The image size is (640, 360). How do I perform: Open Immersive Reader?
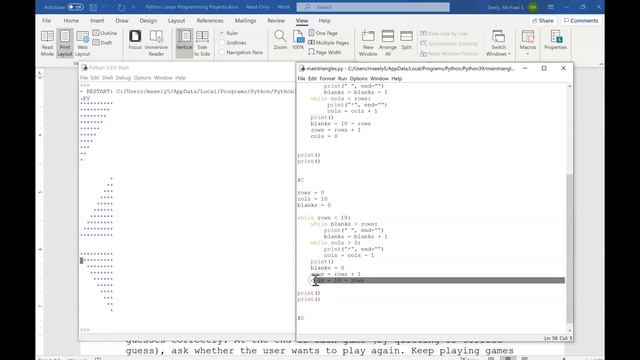coord(156,43)
